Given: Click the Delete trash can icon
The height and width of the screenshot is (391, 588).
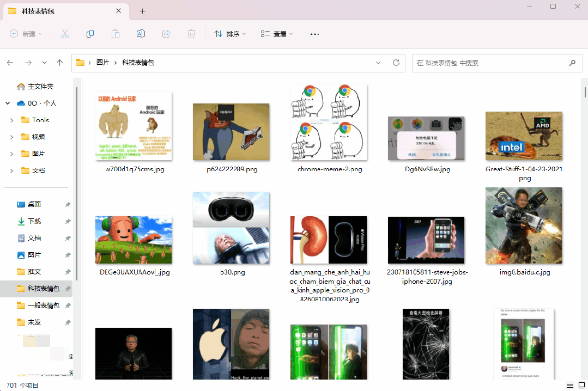Looking at the screenshot, I should 191,34.
